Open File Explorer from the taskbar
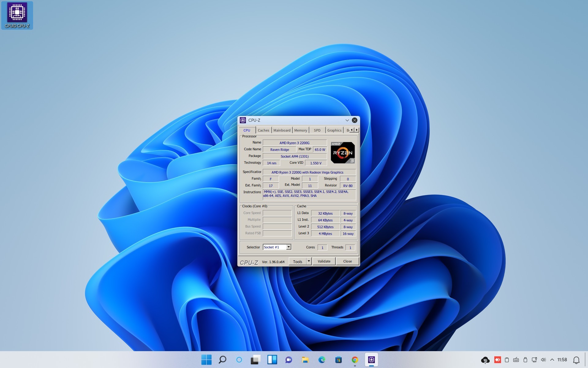The image size is (588, 368). (305, 360)
